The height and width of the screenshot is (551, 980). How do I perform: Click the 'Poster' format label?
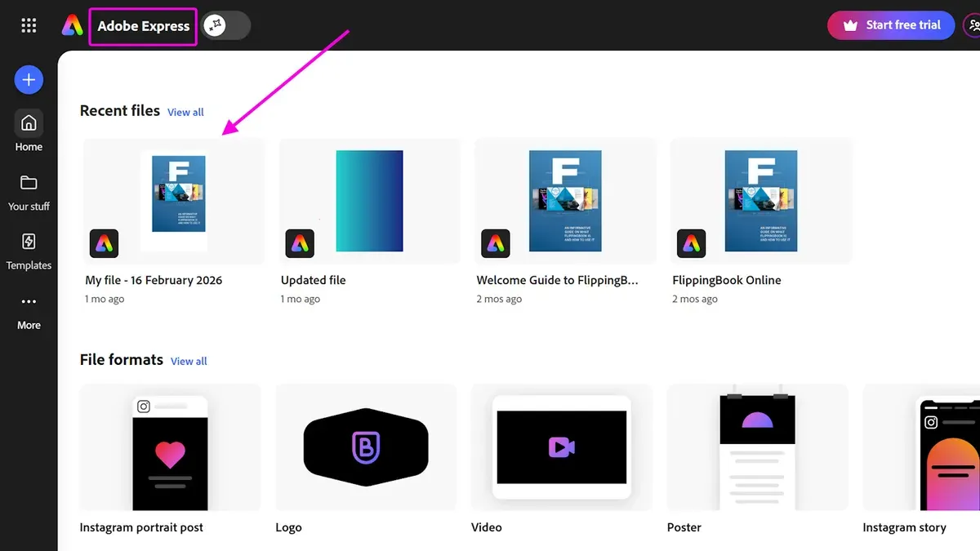coord(684,527)
